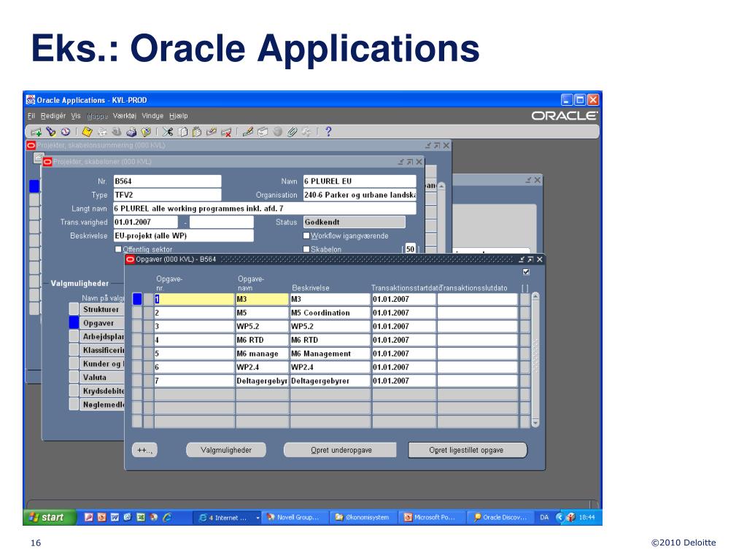
Task: Click the Opret ligestillet opgave button
Action: [x=468, y=450]
